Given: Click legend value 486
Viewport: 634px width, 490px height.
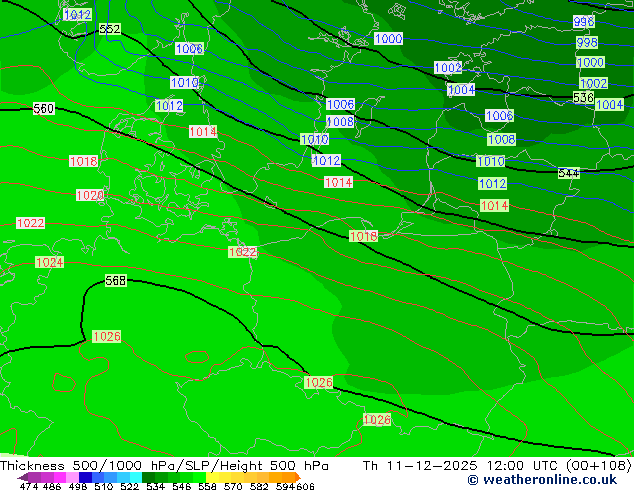Looking at the screenshot, I should 52,486.
